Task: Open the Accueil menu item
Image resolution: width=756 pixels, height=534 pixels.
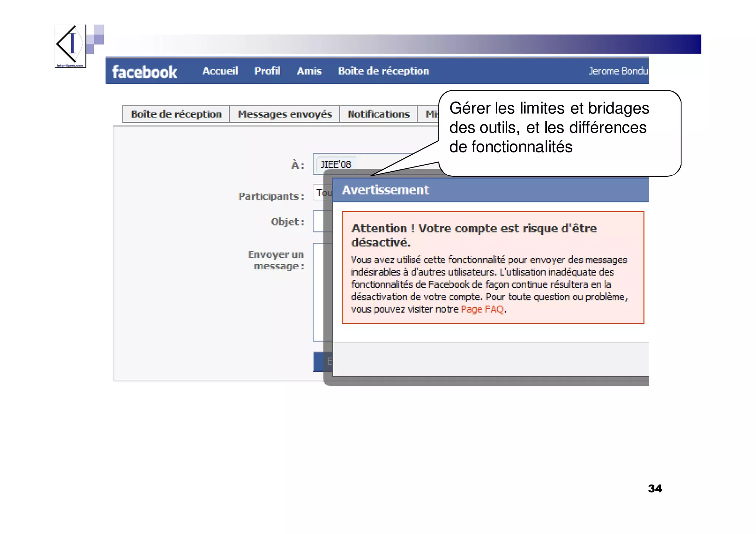Action: coord(220,71)
